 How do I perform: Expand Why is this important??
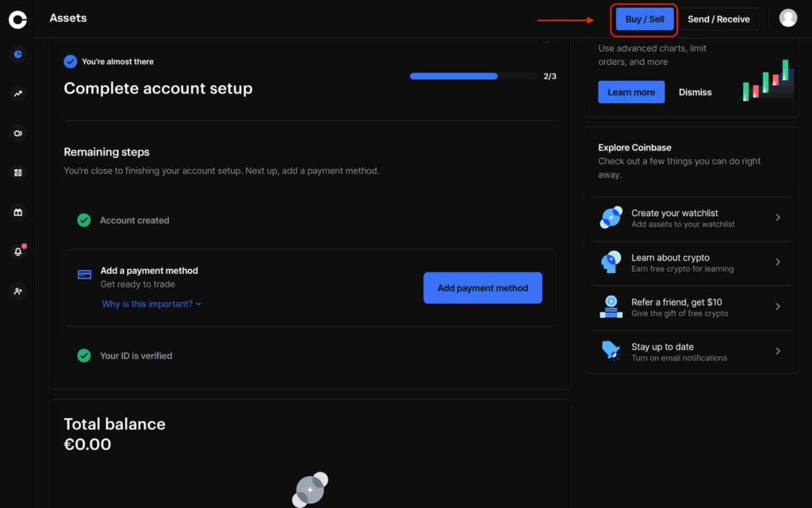[151, 304]
